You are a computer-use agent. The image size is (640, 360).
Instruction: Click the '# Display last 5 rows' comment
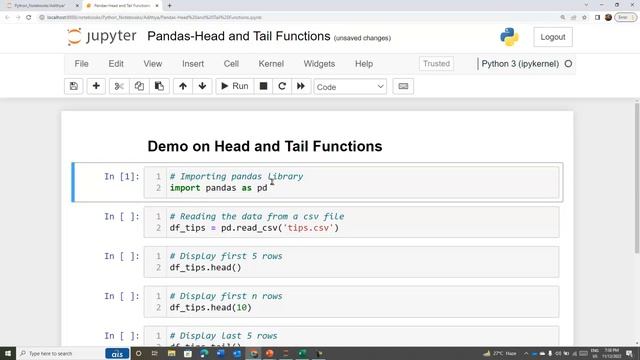[x=224, y=336]
